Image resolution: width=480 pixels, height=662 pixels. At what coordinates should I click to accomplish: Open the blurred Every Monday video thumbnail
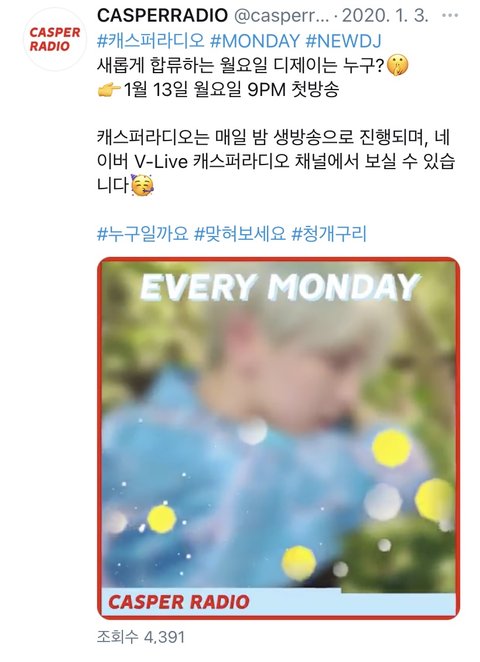[x=279, y=438]
